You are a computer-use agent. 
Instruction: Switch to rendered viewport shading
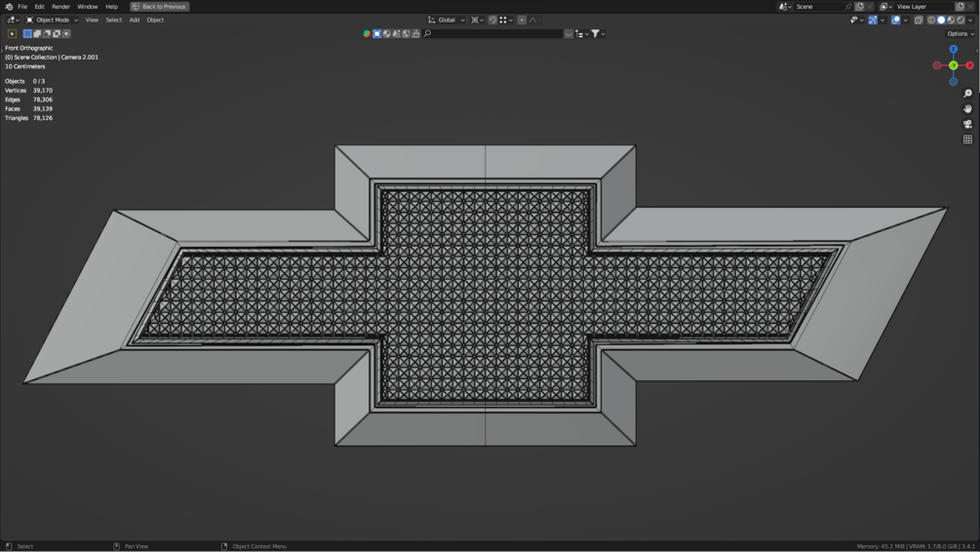click(x=960, y=20)
